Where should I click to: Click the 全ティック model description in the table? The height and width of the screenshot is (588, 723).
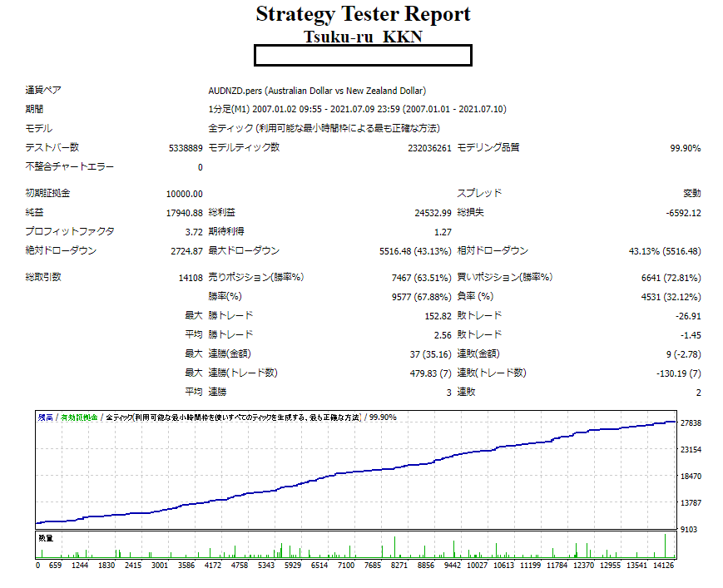pyautogui.click(x=324, y=128)
